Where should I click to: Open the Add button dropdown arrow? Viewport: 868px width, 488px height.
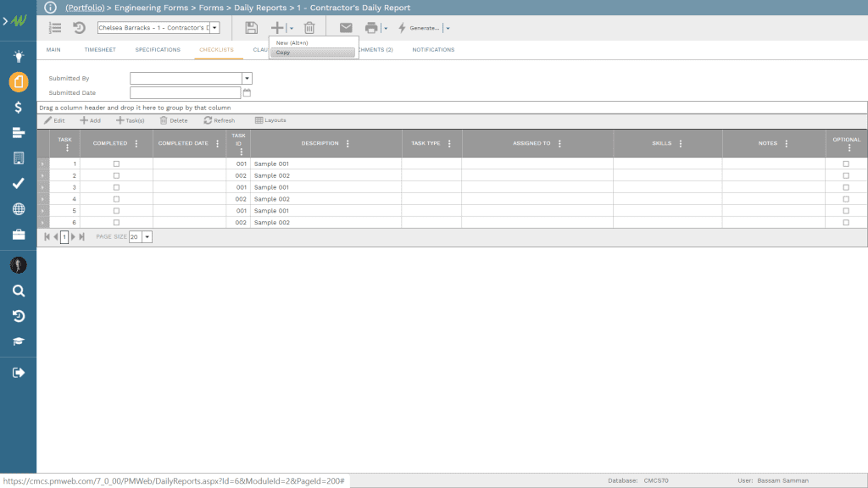pyautogui.click(x=292, y=28)
